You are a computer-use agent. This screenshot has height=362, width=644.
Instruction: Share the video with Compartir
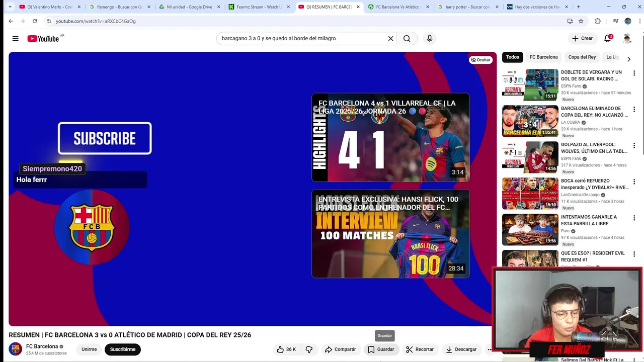coord(341,349)
